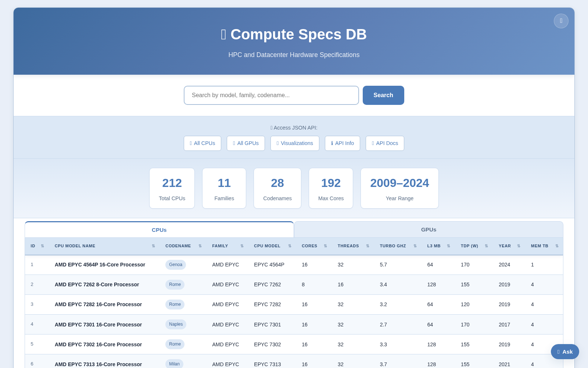Click the Milan codename badge
This screenshot has width=588, height=368.
tap(174, 364)
